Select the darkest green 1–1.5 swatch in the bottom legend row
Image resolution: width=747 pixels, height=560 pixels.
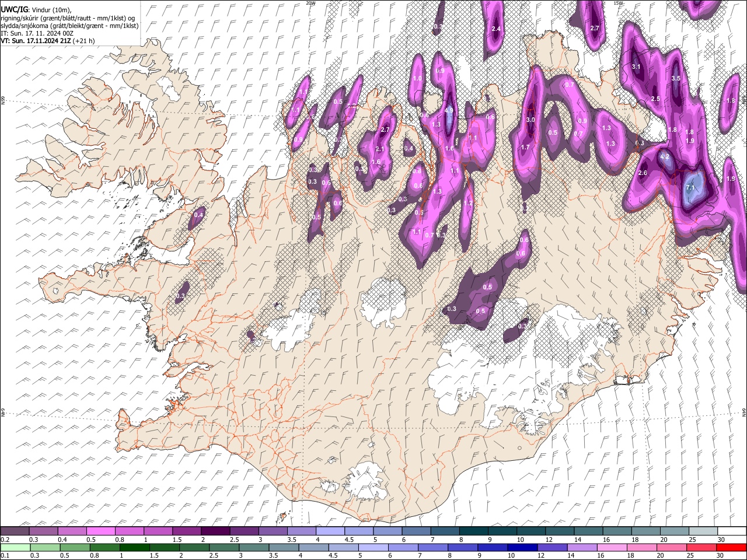pos(134,547)
